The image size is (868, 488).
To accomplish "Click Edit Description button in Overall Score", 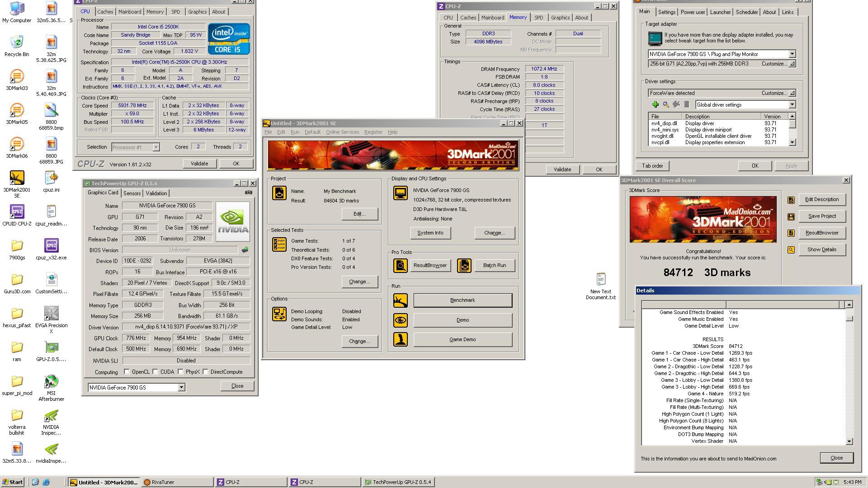I will point(822,200).
